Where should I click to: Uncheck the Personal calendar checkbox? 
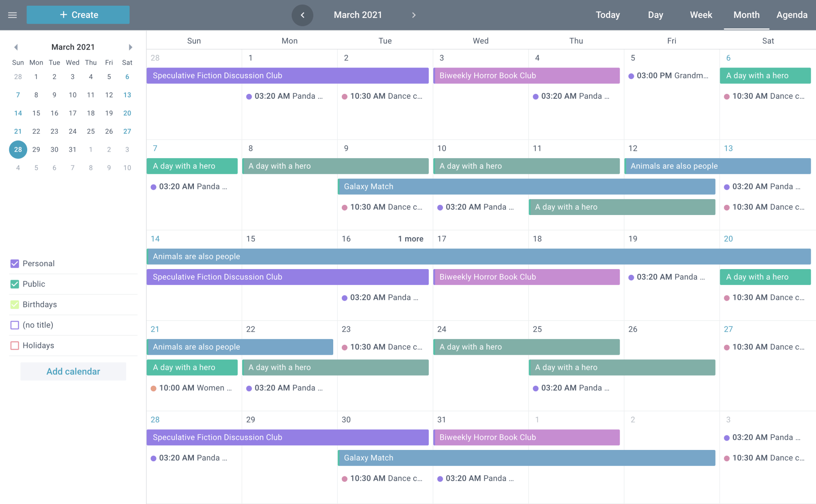tap(15, 263)
